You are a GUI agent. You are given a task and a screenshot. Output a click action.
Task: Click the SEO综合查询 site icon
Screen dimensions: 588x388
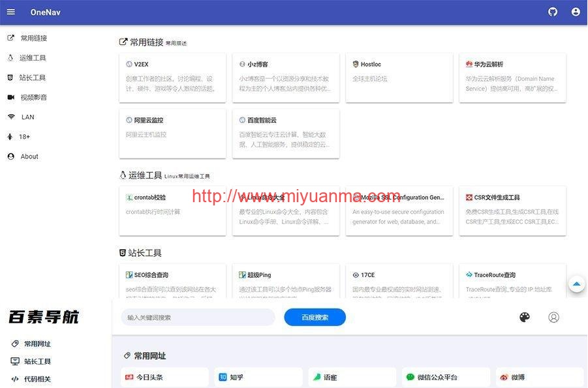pos(129,275)
